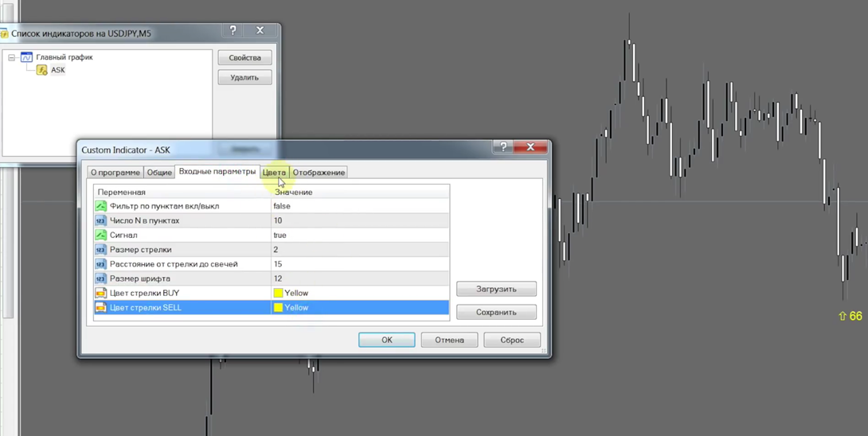Close the Custom Indicator - ASK dialog
This screenshot has width=868, height=436.
(530, 146)
